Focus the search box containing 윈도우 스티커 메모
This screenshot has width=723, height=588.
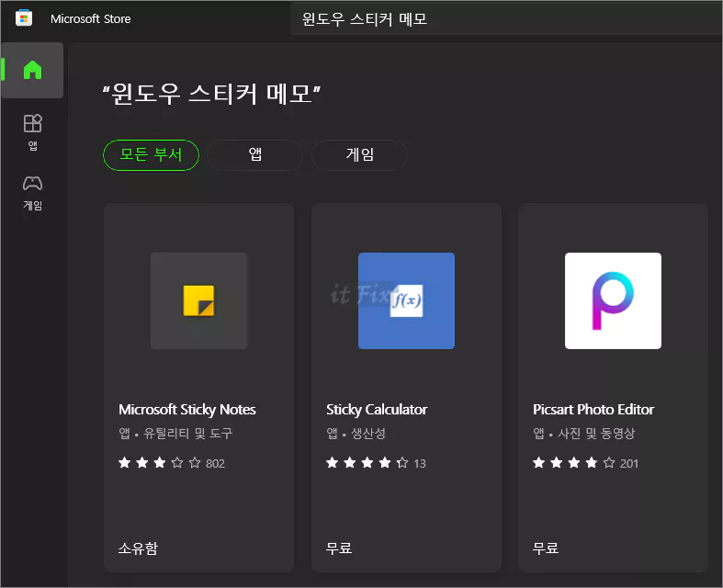point(506,19)
